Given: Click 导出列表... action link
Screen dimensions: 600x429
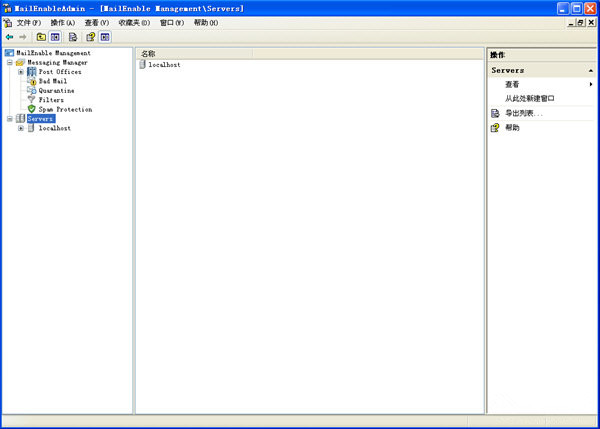Looking at the screenshot, I should click(524, 113).
